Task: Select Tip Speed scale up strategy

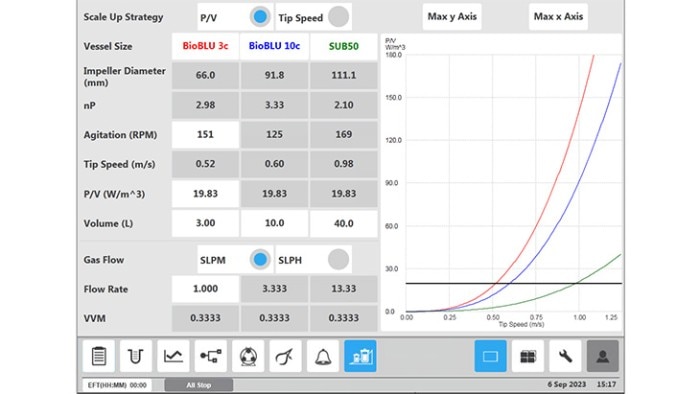Action: tap(338, 17)
